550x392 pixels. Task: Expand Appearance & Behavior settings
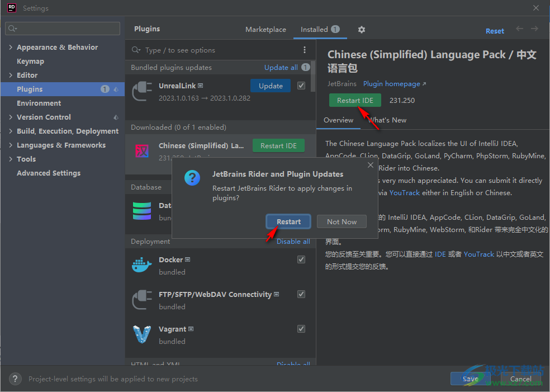[11, 47]
